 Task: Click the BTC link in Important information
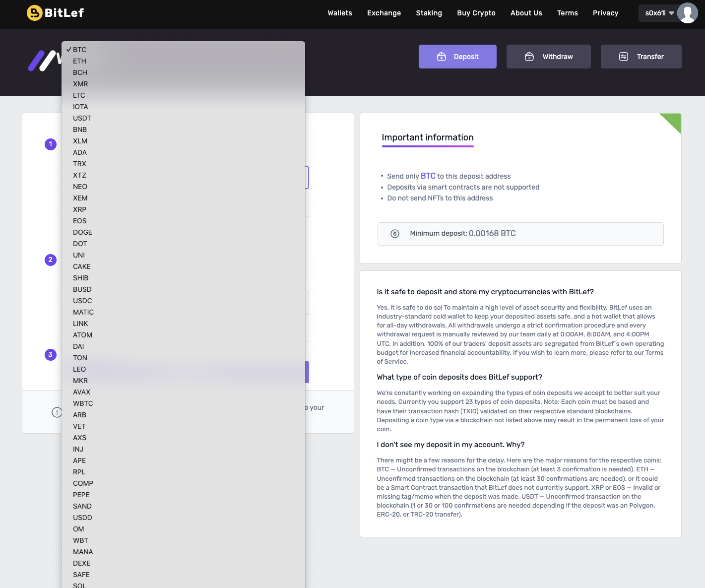pyautogui.click(x=428, y=176)
